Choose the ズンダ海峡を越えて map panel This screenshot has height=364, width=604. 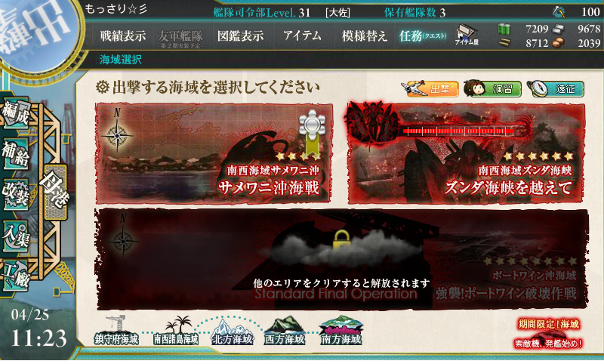click(x=467, y=153)
